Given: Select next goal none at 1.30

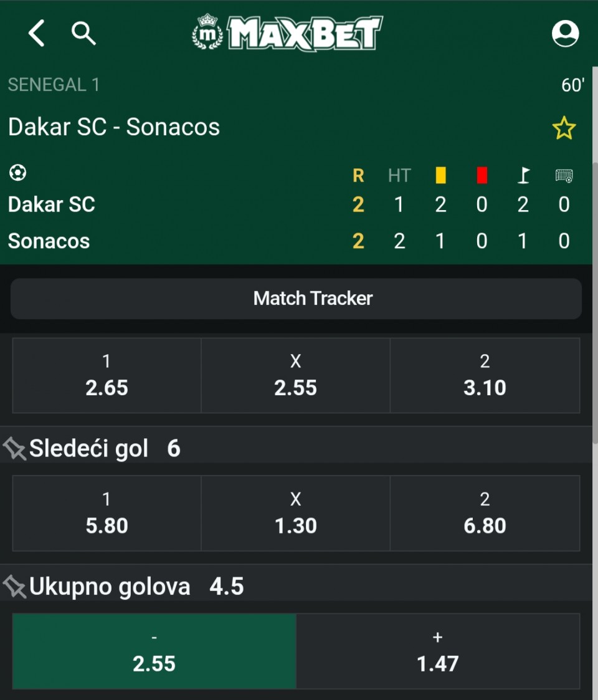Looking at the screenshot, I should pyautogui.click(x=296, y=514).
